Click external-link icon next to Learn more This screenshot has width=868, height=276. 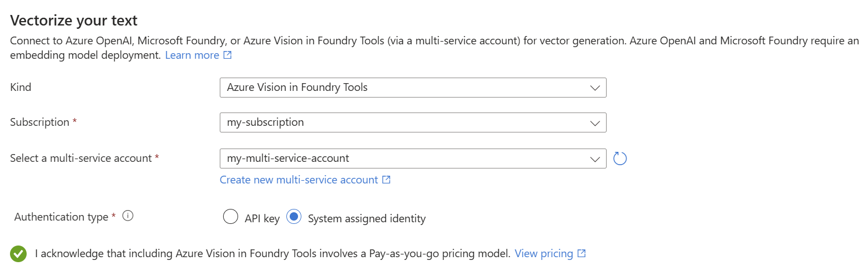coord(228,55)
